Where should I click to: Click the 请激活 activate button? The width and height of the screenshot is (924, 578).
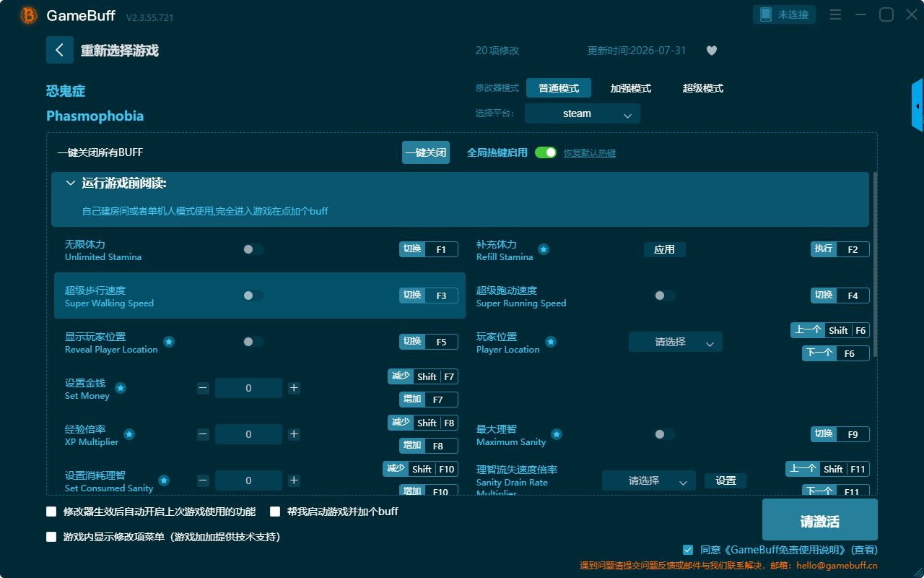click(x=820, y=519)
